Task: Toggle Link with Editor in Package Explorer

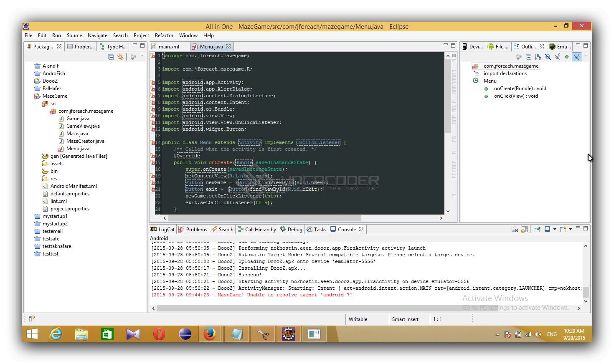Action: click(x=120, y=57)
